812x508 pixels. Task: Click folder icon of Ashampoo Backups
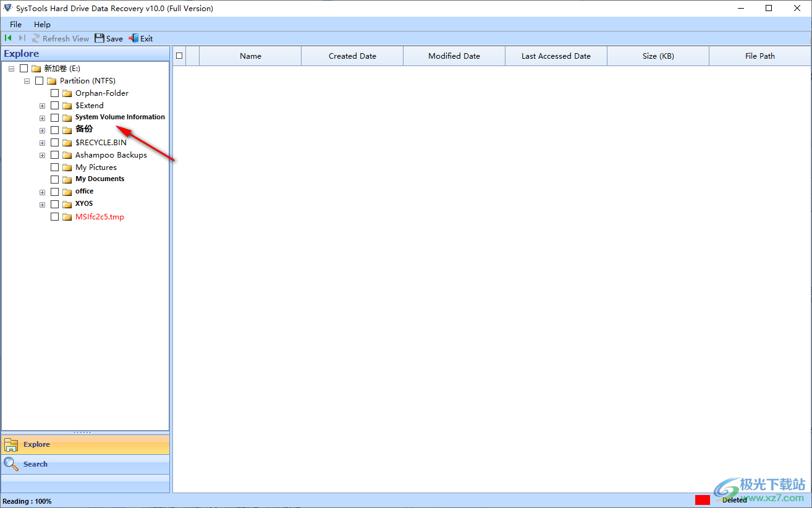67,155
